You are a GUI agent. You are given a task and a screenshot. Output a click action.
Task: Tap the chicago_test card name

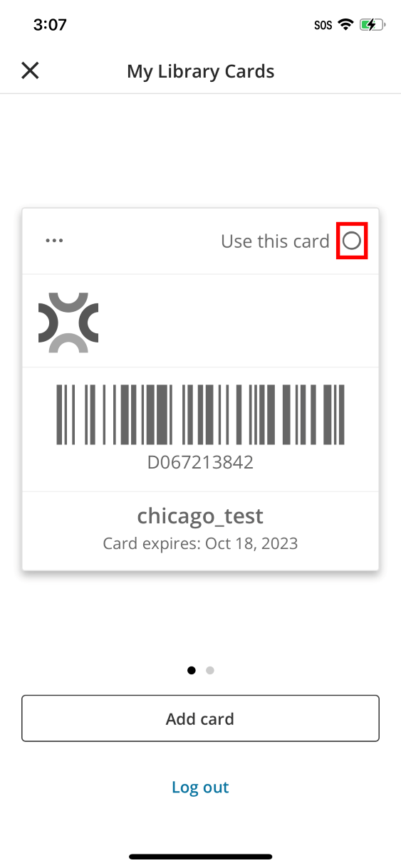click(x=200, y=516)
